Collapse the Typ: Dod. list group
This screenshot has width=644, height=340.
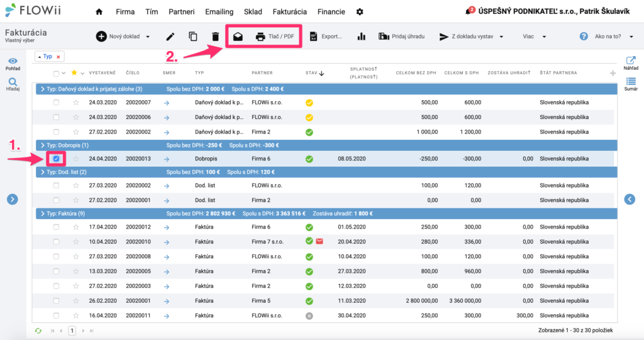pyautogui.click(x=42, y=173)
